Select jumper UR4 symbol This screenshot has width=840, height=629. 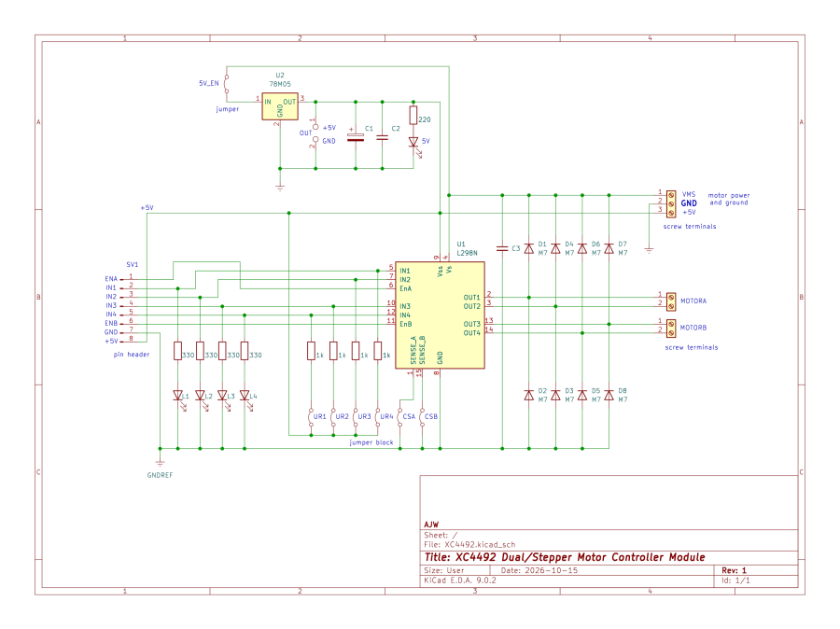[x=378, y=417]
